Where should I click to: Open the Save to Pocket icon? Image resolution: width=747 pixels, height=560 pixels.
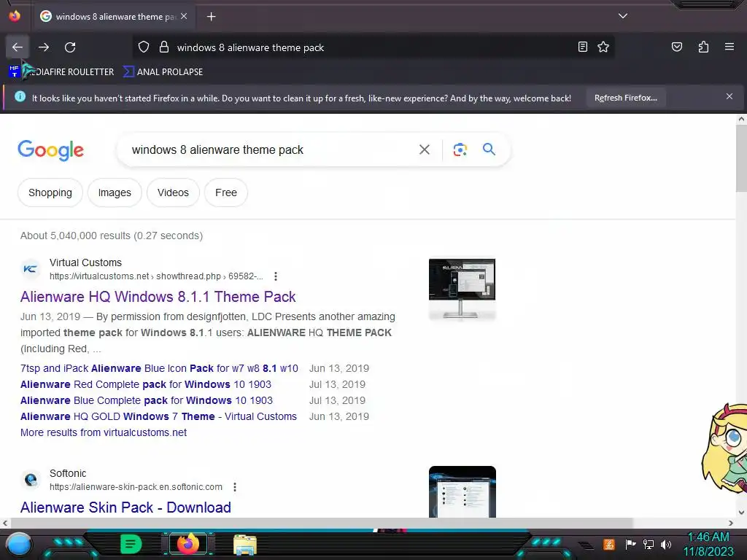coord(676,47)
